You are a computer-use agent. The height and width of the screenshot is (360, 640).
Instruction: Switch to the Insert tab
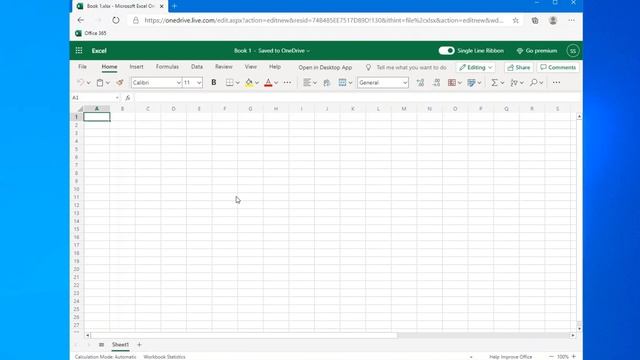point(136,67)
